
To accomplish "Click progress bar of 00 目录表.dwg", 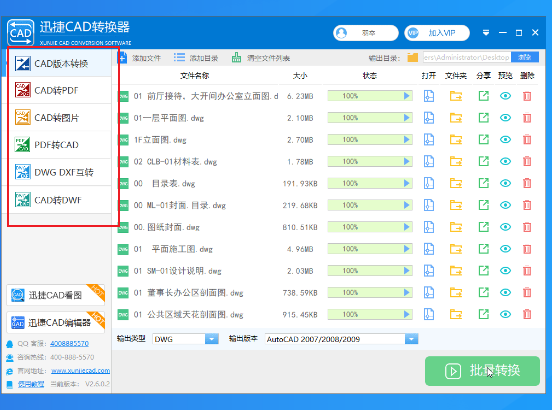I will [370, 183].
